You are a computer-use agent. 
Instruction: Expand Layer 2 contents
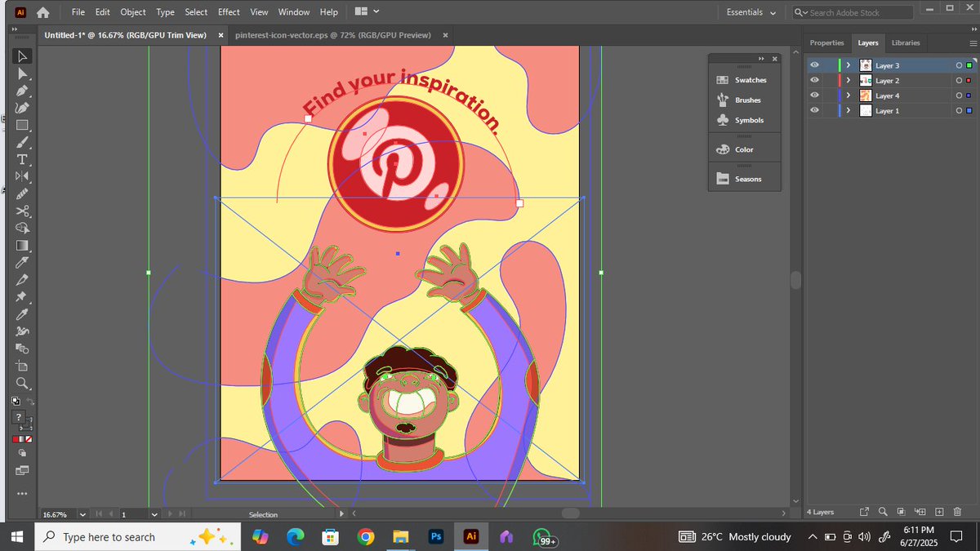tap(849, 80)
